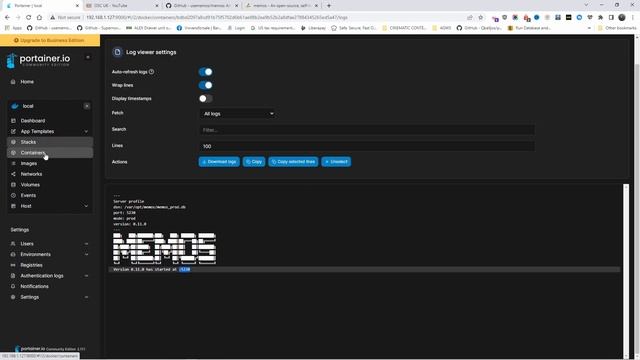
Task: Click the log panel vertical scrollbar
Action: tap(626, 271)
